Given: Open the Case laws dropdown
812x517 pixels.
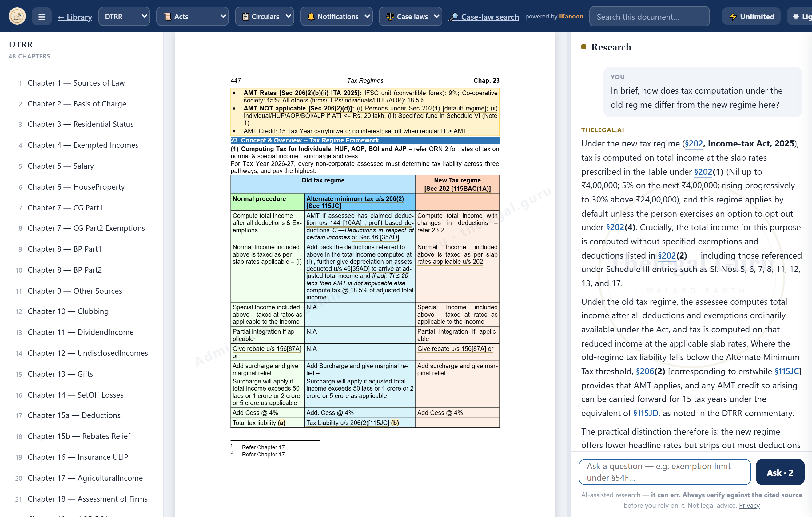Looking at the screenshot, I should coord(410,17).
